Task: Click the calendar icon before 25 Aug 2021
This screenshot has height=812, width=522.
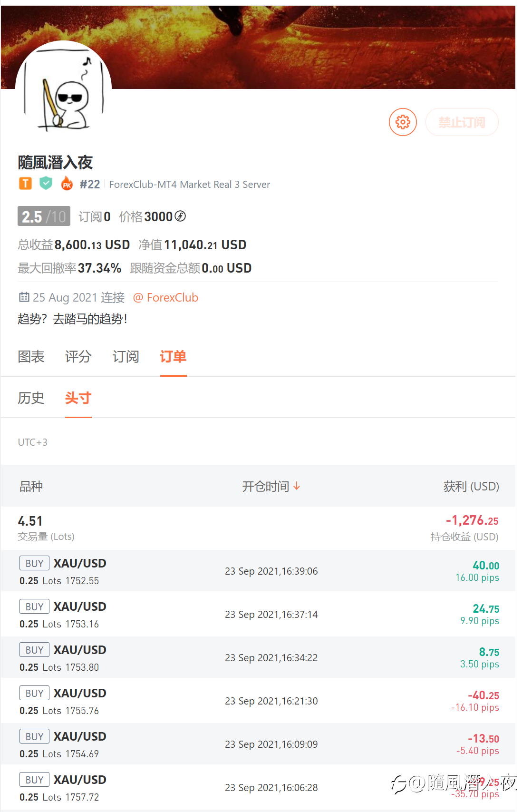Action: 24,297
